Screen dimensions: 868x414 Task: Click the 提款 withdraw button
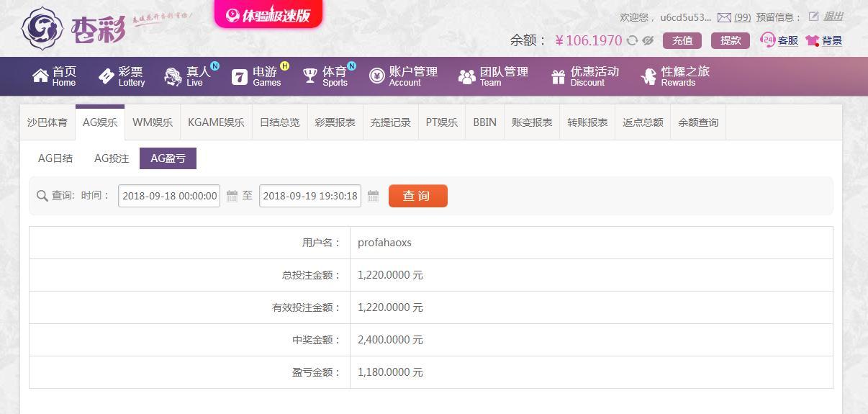pyautogui.click(x=731, y=40)
